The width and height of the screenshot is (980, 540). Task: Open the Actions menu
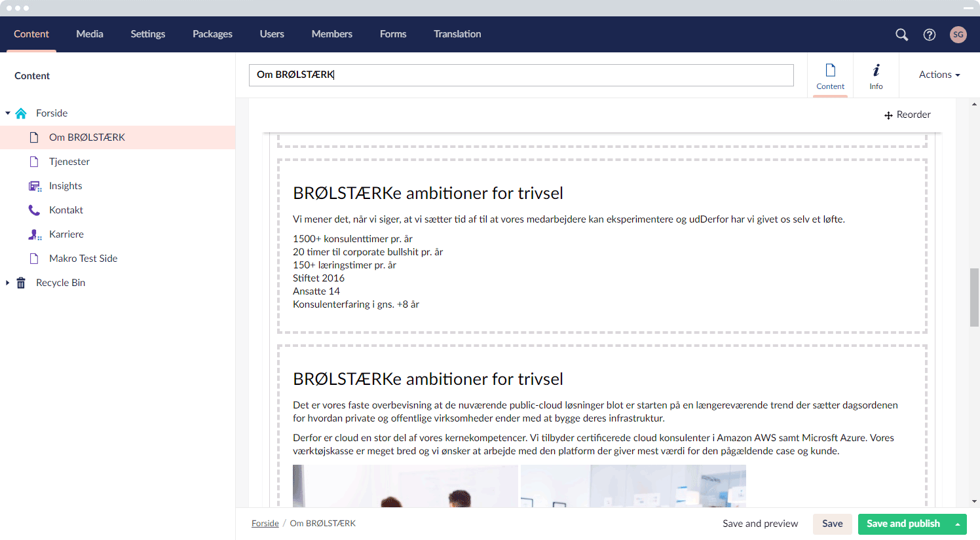[x=938, y=75]
